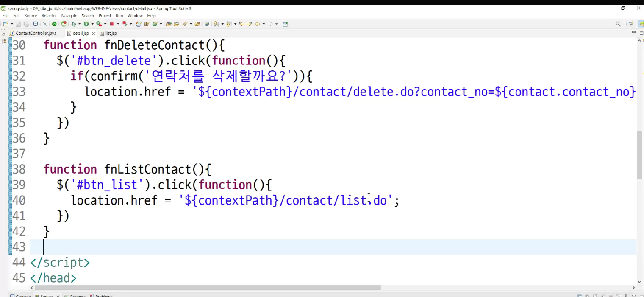Screen dimensions: 644x297
Task: Close the detail.jsp tab
Action: tap(94, 33)
